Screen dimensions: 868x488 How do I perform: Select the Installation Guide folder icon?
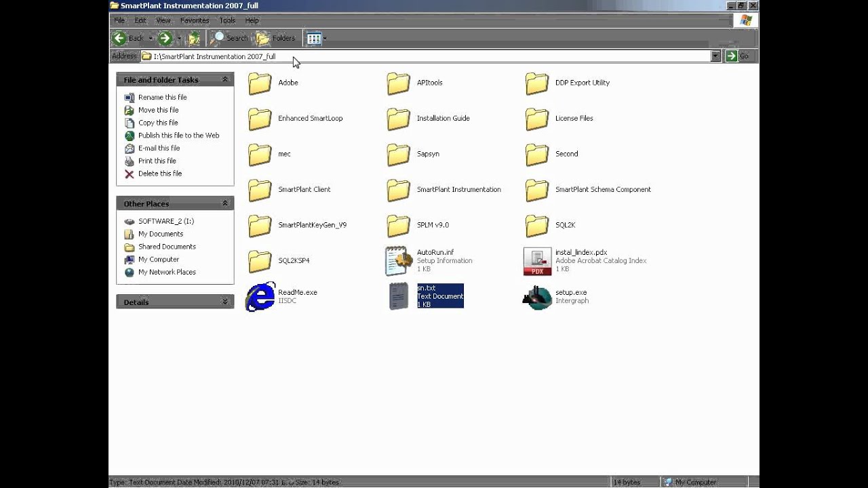click(x=399, y=119)
